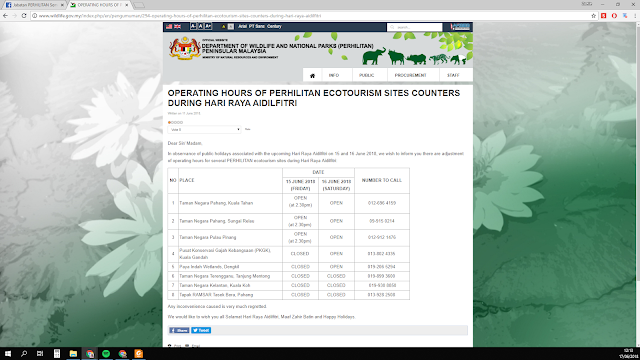Decrease font size with A- button
This screenshot has height=360, width=640.
[193, 27]
